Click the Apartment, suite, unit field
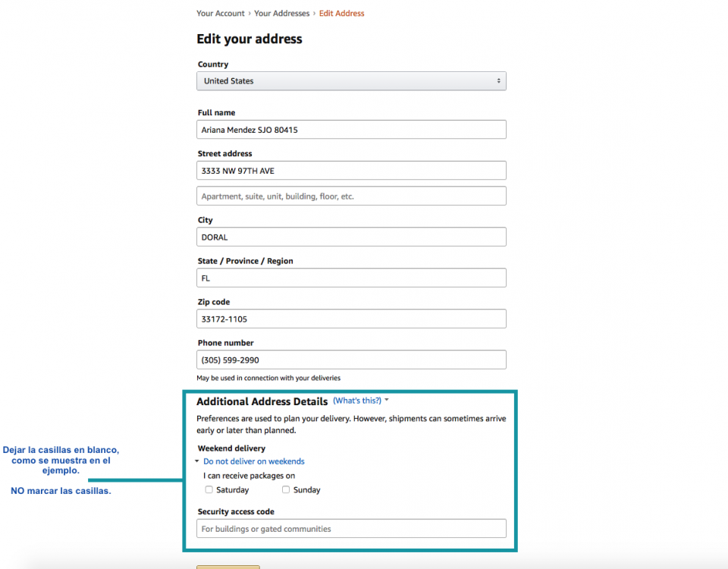728x569 pixels. (x=351, y=196)
